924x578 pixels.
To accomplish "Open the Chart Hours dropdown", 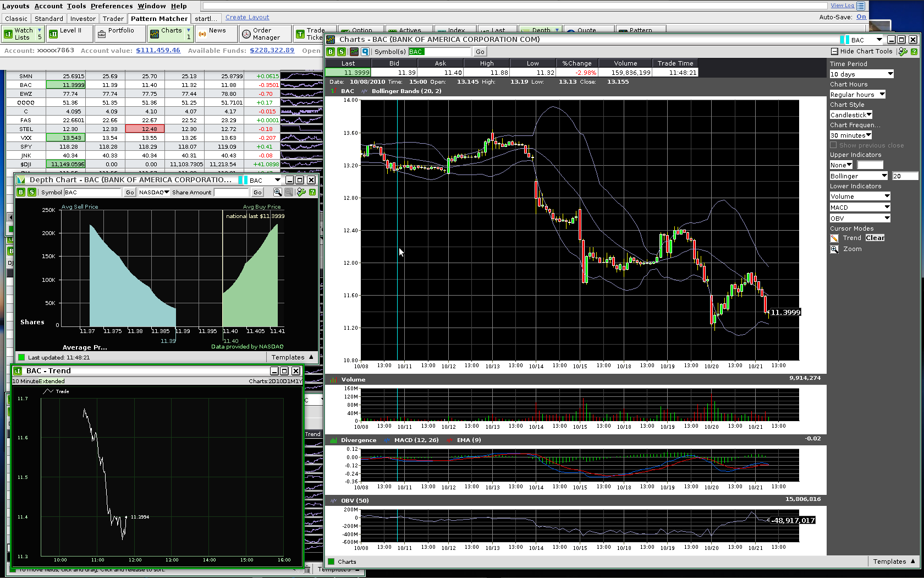I will (857, 94).
